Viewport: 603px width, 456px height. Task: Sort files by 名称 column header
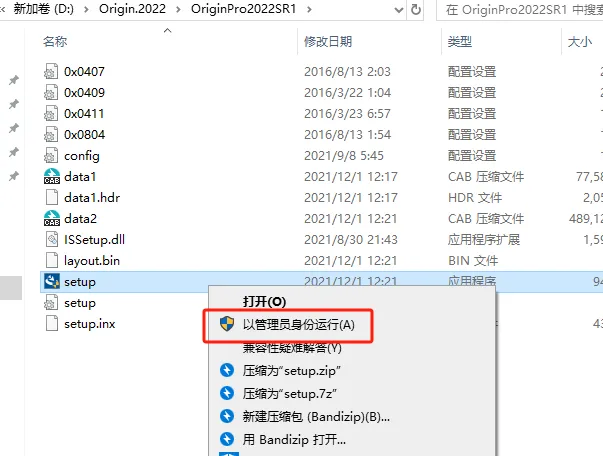pos(55,41)
